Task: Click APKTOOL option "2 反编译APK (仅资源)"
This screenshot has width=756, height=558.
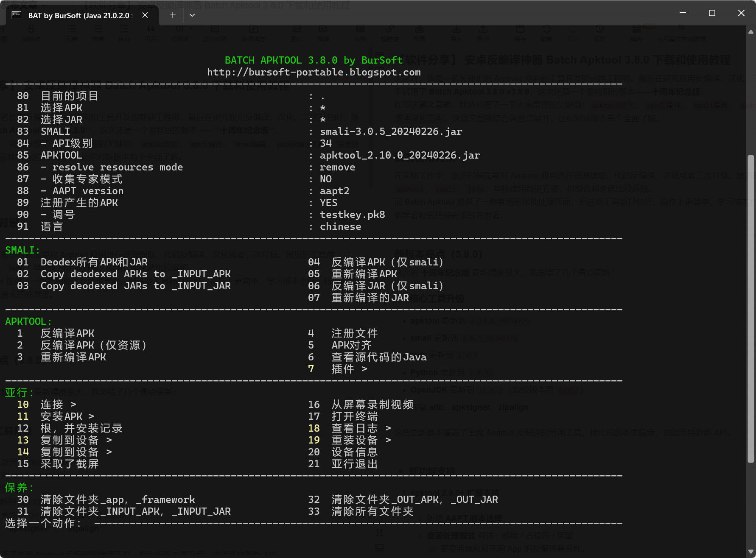Action: click(x=82, y=345)
